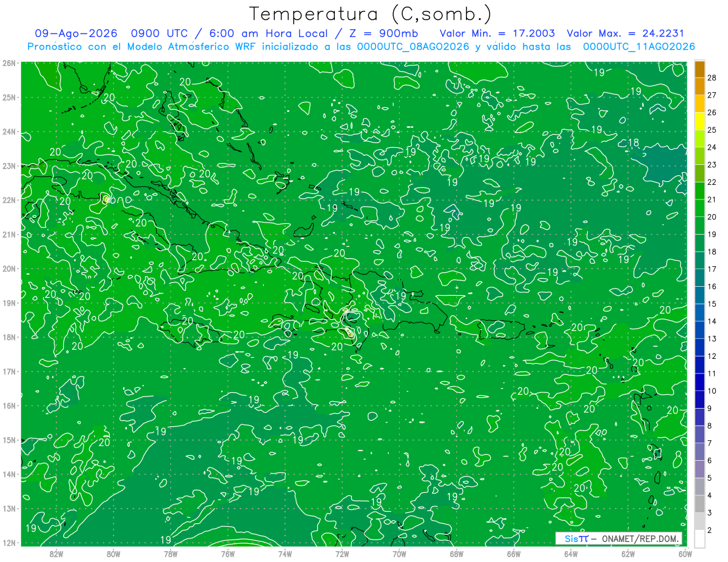Click the "66W" longitude axis label

(514, 554)
